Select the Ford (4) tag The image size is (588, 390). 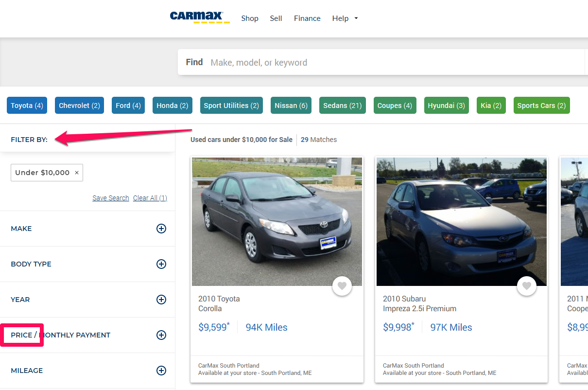pos(128,106)
